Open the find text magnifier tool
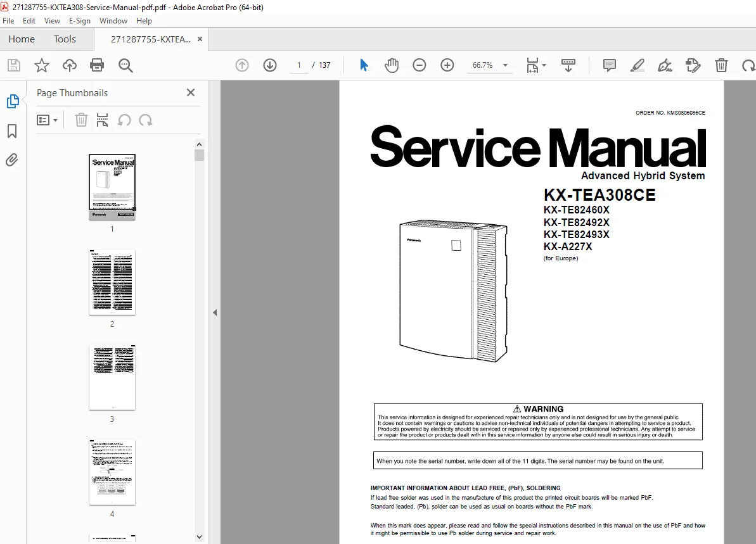Screen dimensions: 756x544 point(125,65)
